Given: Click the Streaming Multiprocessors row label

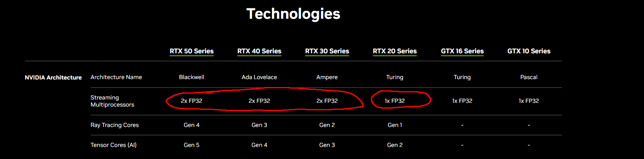Looking at the screenshot, I should point(112,101).
